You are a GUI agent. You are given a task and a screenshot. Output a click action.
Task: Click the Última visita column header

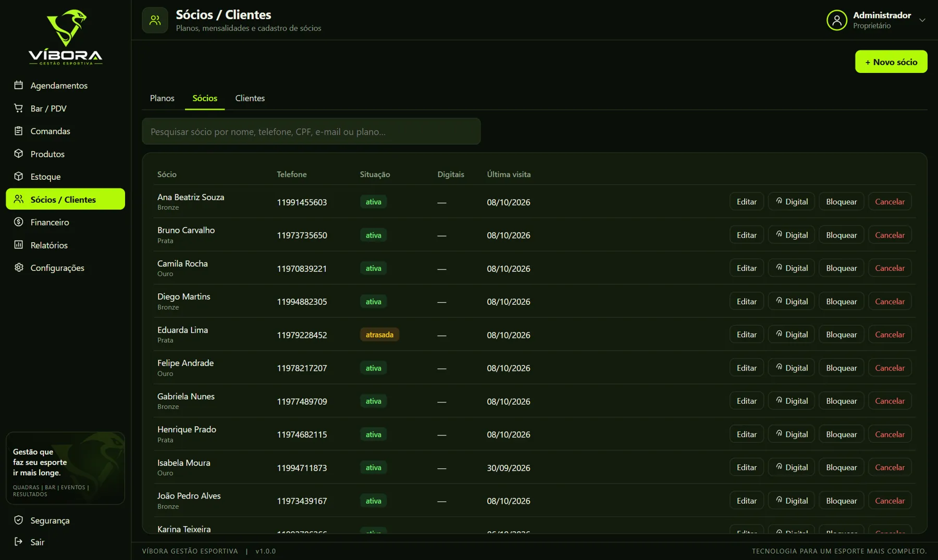pyautogui.click(x=509, y=175)
